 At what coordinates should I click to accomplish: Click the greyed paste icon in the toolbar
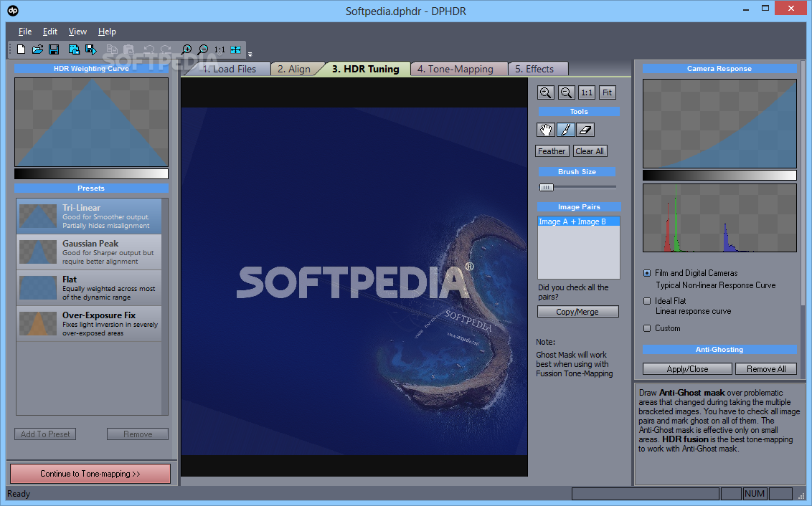pos(129,49)
